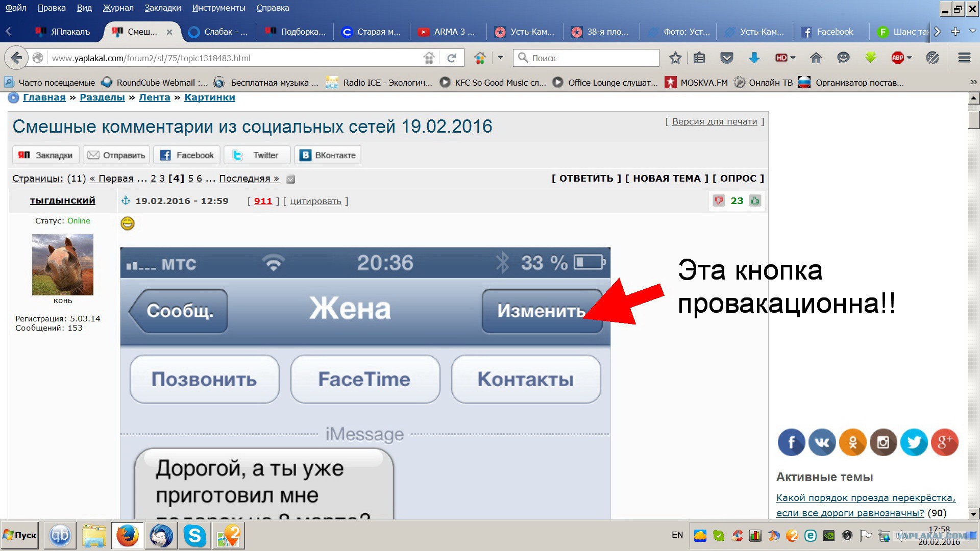Screen dimensions: 980x551
Task: Share the topic via ВКонтакте button
Action: tap(328, 155)
